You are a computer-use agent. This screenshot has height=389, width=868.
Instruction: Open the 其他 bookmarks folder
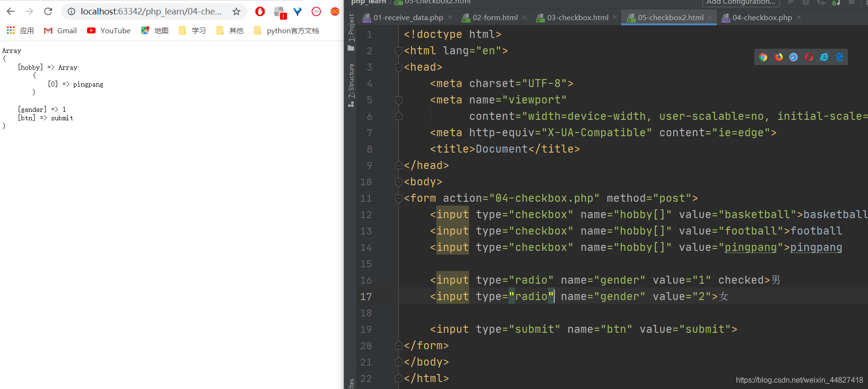coord(230,30)
